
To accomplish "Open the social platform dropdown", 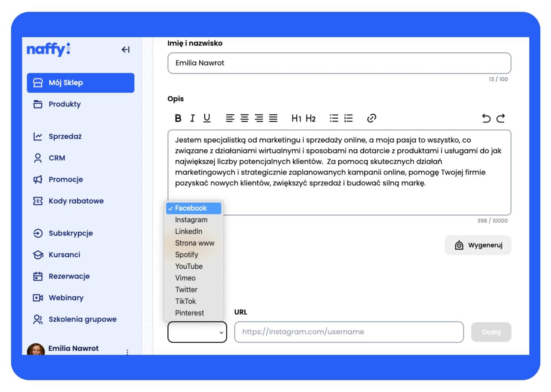I will click(x=197, y=332).
